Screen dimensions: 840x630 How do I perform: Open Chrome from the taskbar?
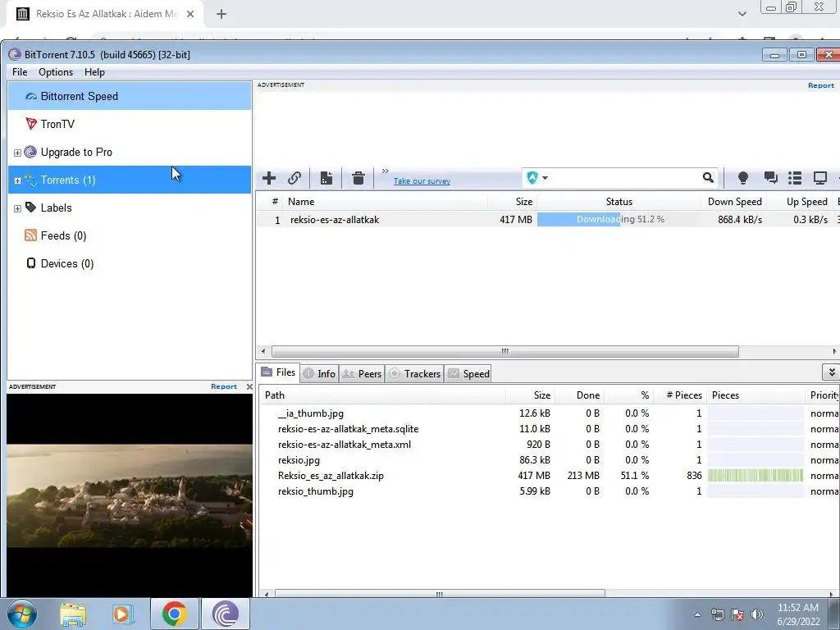coord(174,614)
